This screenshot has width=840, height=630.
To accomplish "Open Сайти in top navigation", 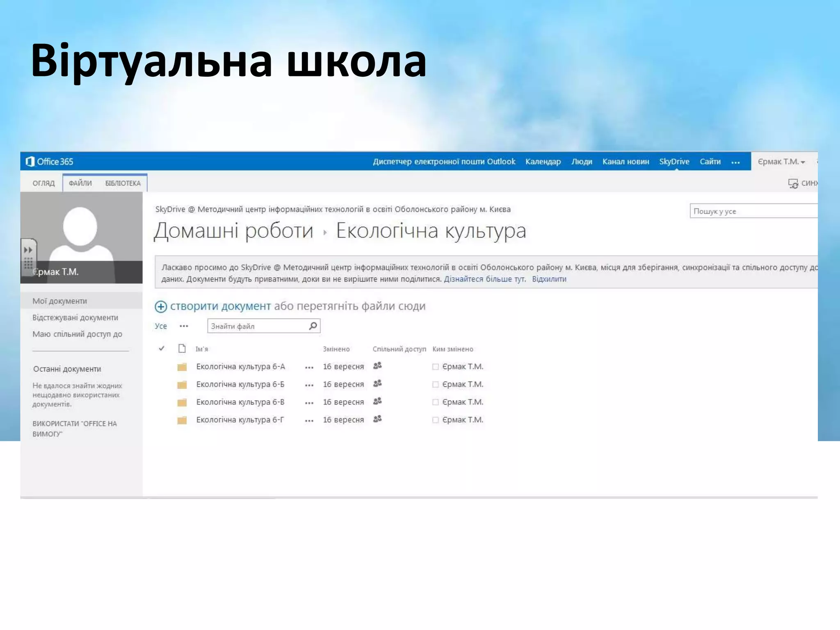I will pyautogui.click(x=710, y=162).
